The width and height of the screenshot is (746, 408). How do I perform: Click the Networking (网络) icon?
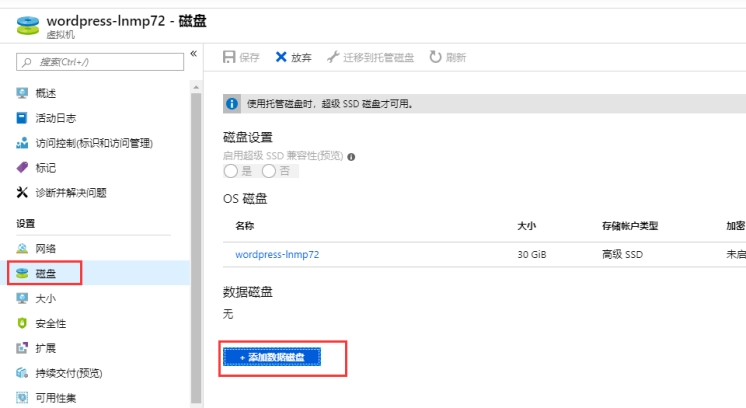(x=22, y=248)
